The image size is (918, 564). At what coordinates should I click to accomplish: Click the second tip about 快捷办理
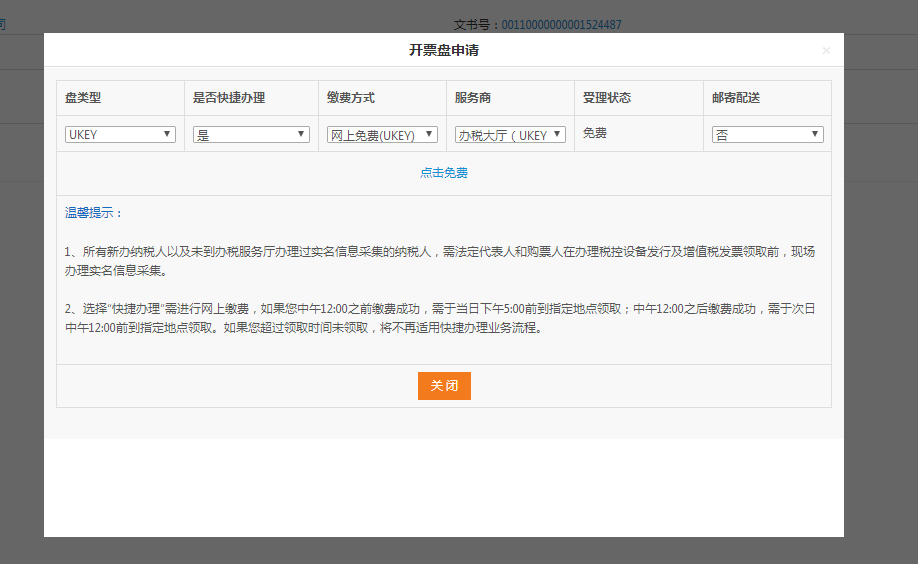coord(440,318)
